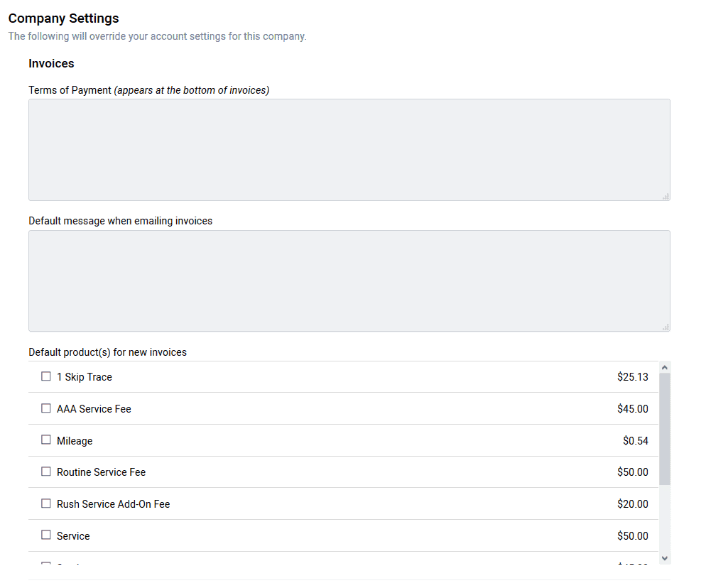Image resolution: width=706 pixels, height=588 pixels.
Task: Click the Terms of Payment resize grip
Action: [x=666, y=196]
